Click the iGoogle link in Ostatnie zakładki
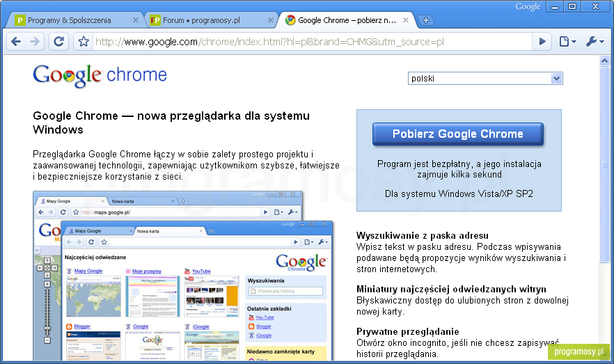The width and height of the screenshot is (614, 364). (264, 335)
